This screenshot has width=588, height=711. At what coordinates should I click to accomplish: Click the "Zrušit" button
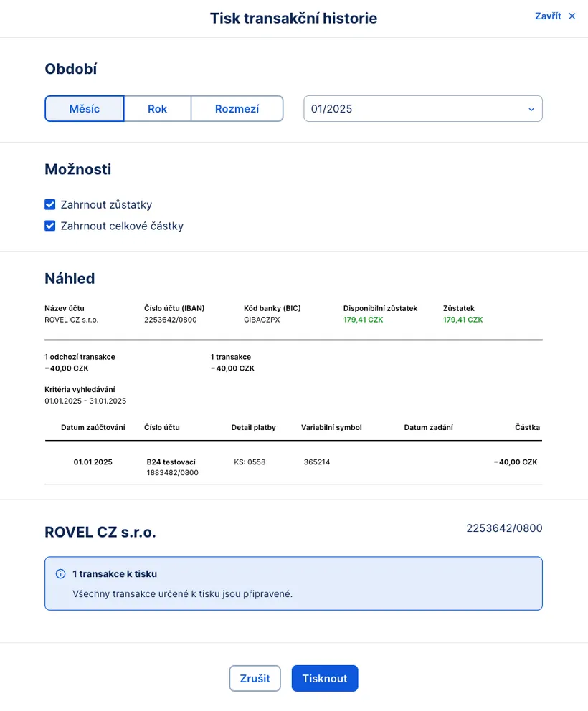tap(255, 678)
